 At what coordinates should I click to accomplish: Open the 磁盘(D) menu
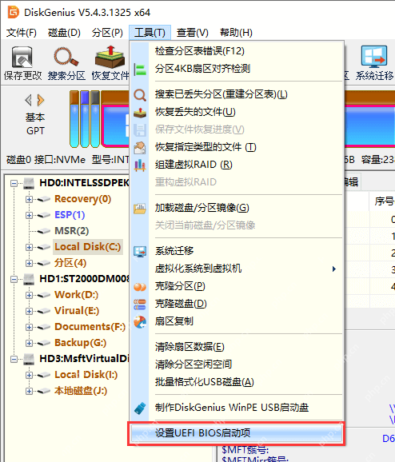64,33
